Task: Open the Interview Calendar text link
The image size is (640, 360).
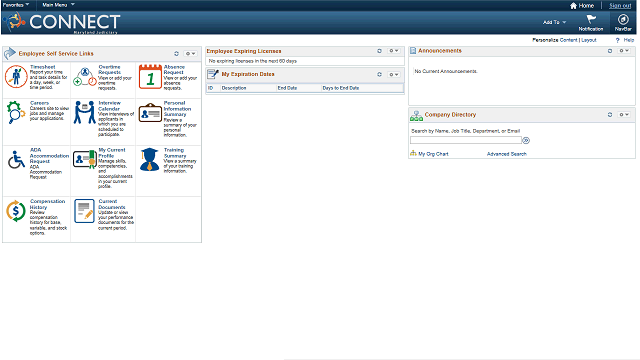Action: point(109,106)
